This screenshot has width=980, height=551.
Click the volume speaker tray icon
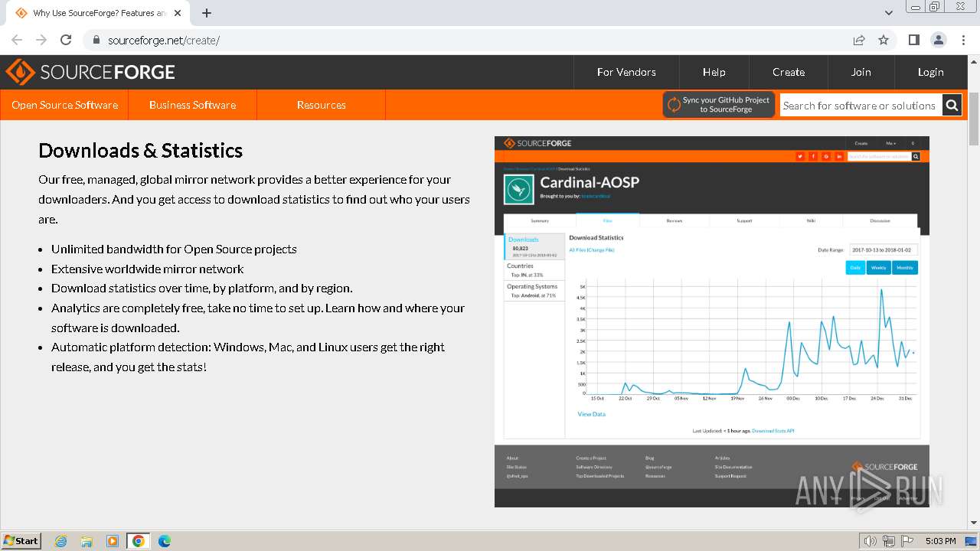871,541
